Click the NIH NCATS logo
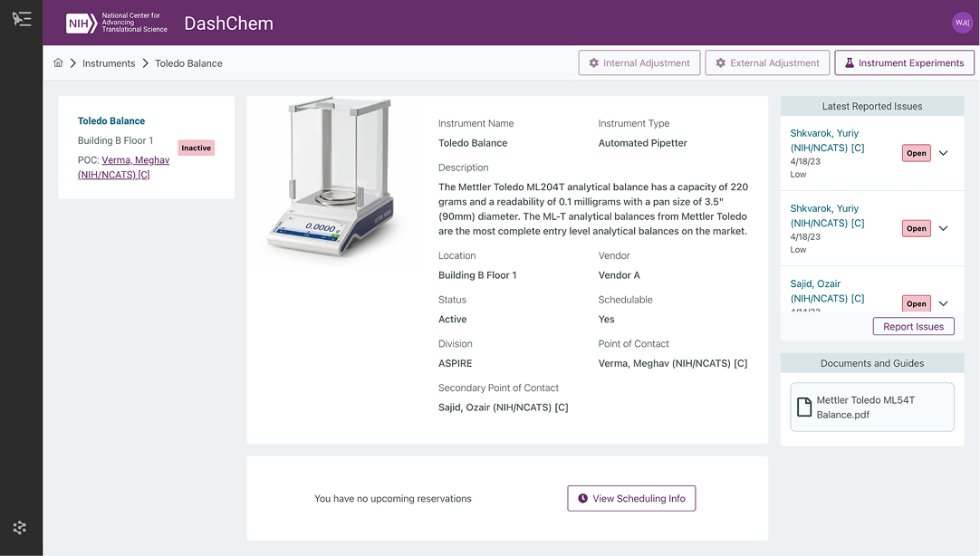This screenshot has height=556, width=980. click(x=117, y=23)
